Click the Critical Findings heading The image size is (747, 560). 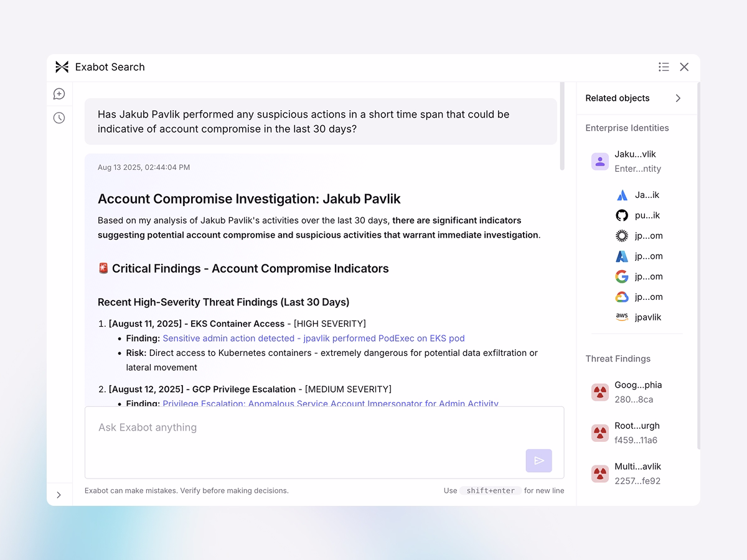click(243, 269)
